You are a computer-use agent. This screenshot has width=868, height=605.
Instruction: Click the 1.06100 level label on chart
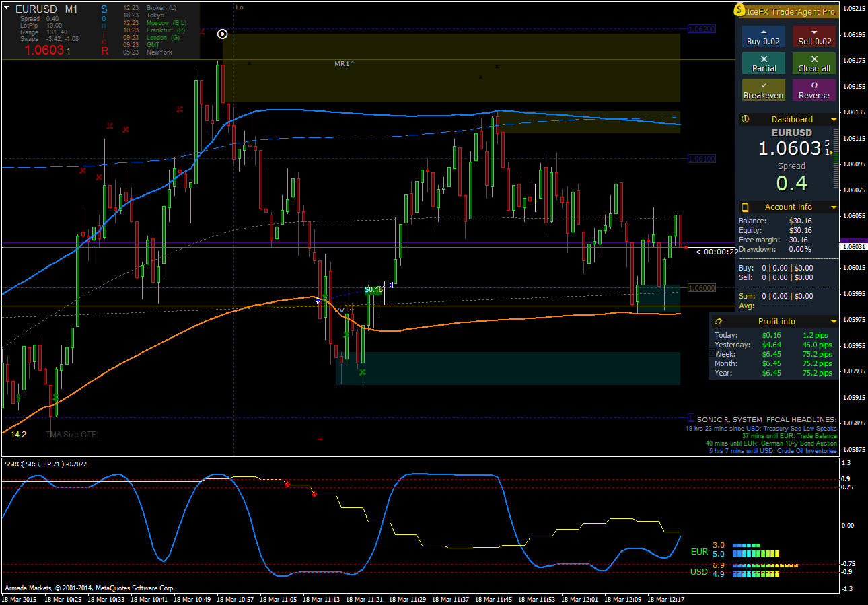click(x=702, y=159)
